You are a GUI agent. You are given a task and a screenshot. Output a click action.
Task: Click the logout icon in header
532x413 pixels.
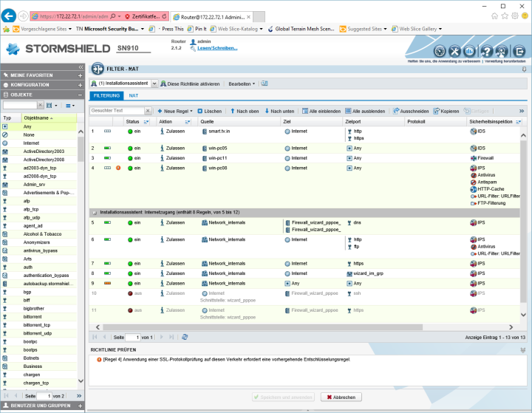(519, 51)
